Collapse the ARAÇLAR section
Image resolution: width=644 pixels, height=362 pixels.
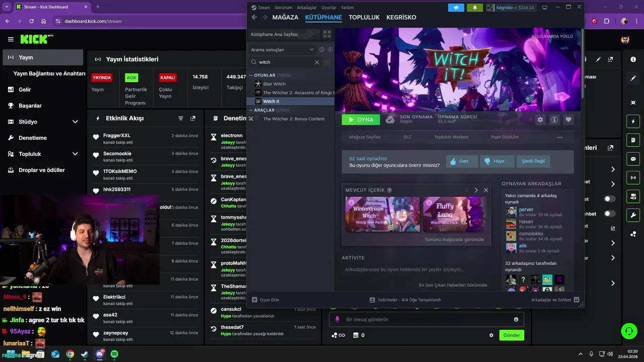[x=251, y=110]
